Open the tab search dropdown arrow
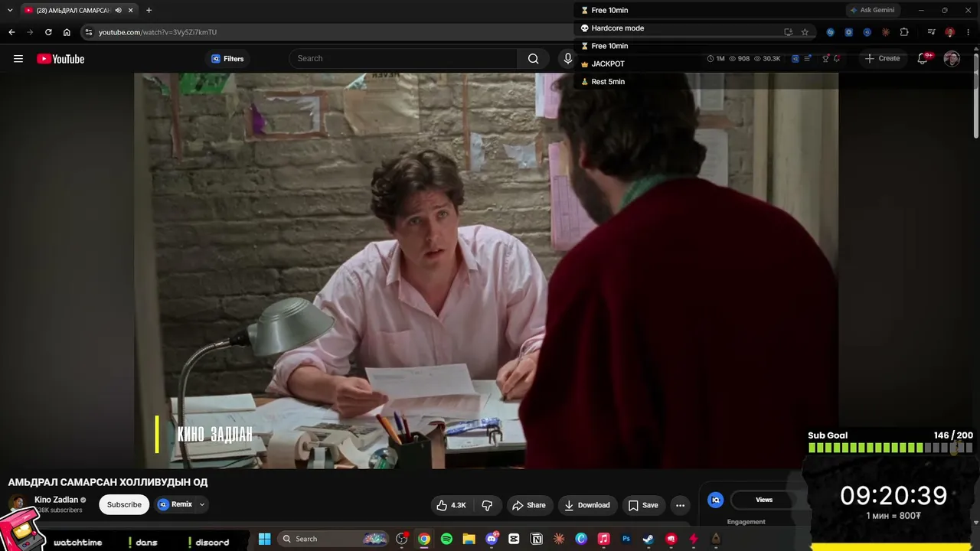Image resolution: width=980 pixels, height=551 pixels. pyautogui.click(x=10, y=10)
